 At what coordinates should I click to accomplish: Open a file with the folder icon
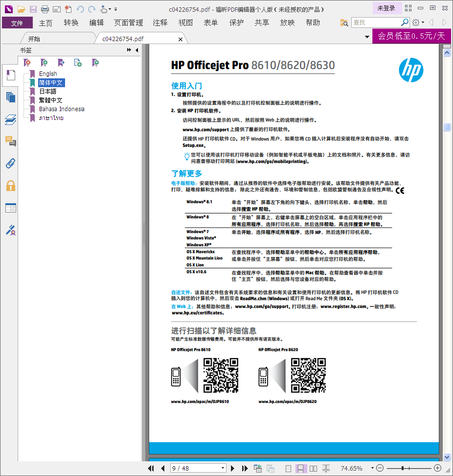pyautogui.click(x=21, y=9)
